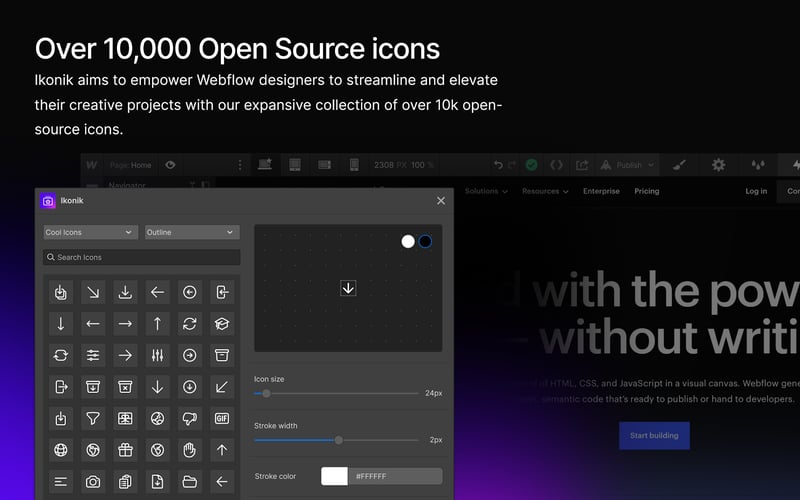Open the three-dot menu in Webflow toolbar

click(240, 165)
